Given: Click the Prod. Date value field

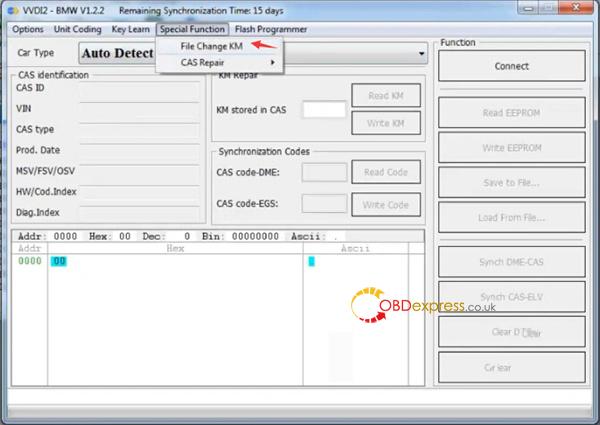Looking at the screenshot, I should click(x=139, y=155).
